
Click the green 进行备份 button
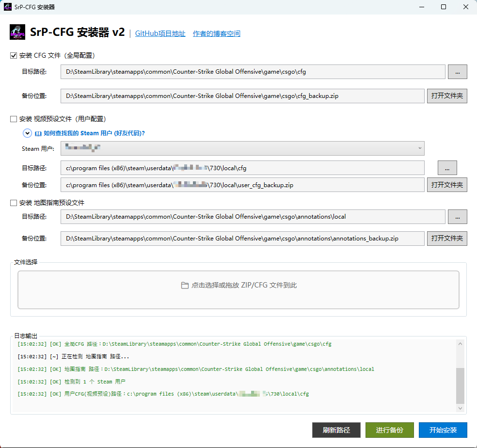(x=389, y=430)
